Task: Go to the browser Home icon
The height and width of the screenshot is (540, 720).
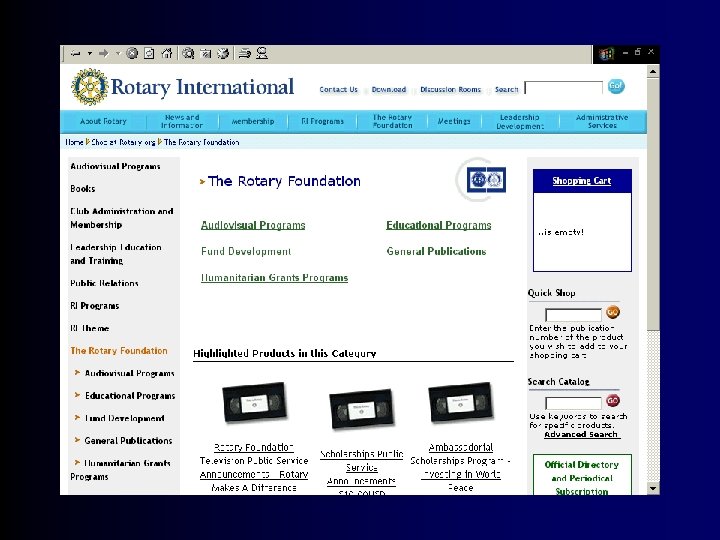Action: click(x=167, y=54)
